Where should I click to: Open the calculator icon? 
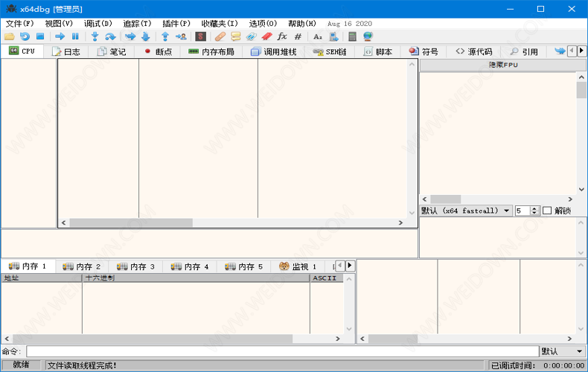pyautogui.click(x=352, y=36)
